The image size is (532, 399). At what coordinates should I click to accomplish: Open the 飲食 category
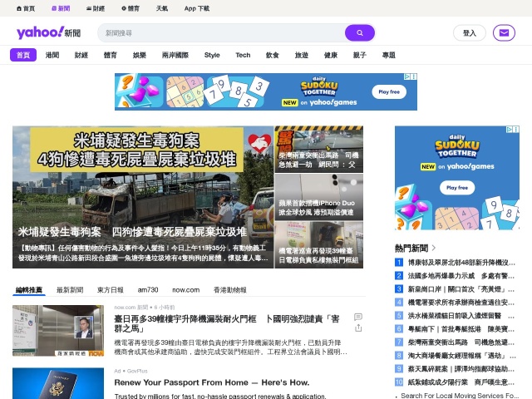coord(273,55)
